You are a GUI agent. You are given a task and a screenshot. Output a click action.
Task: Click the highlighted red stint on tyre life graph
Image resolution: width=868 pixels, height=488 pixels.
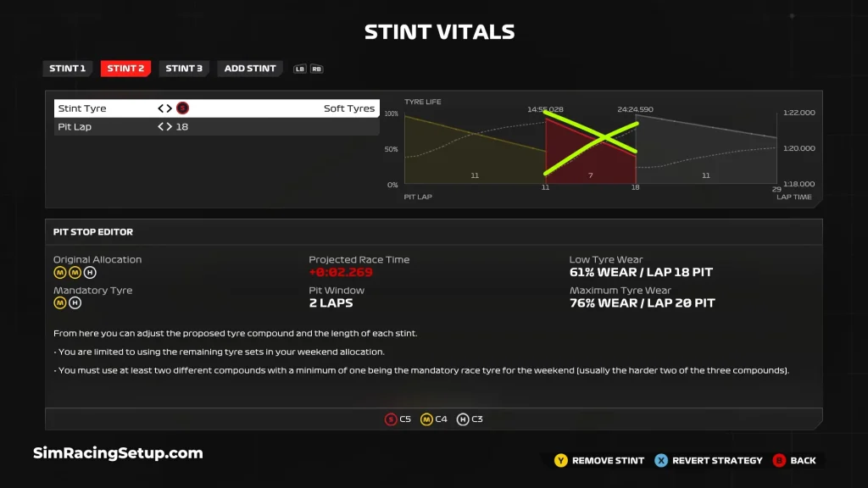pyautogui.click(x=590, y=148)
